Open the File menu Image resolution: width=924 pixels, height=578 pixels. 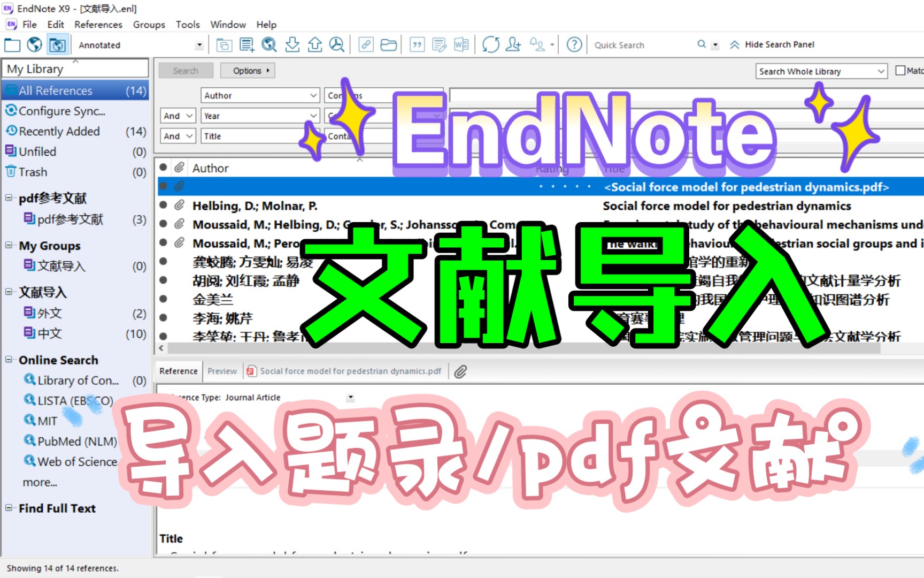tap(29, 25)
